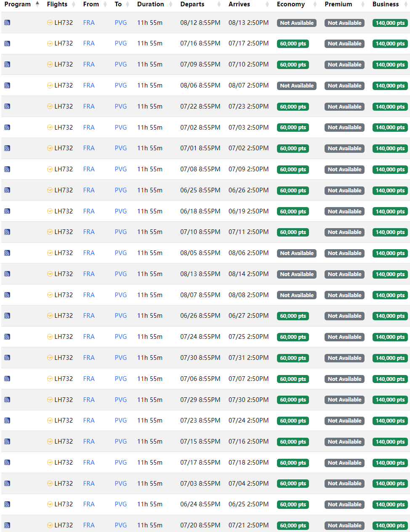
Task: Open the FRA link for the 07/09 departure
Action: click(x=89, y=64)
